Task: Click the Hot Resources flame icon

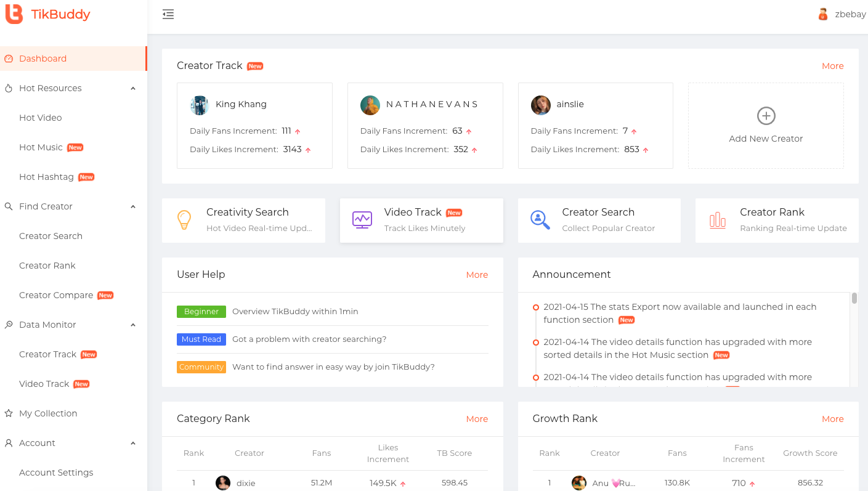Action: (x=9, y=88)
